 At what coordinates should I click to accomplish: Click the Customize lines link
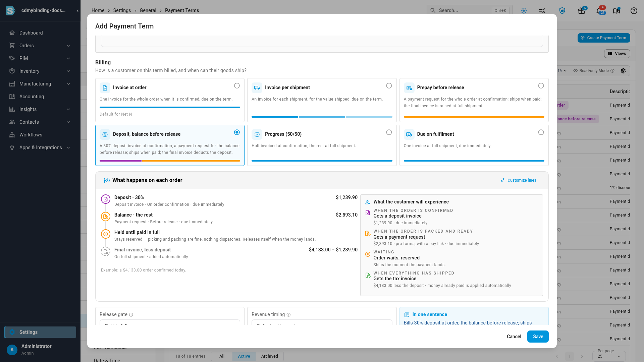tap(518, 180)
